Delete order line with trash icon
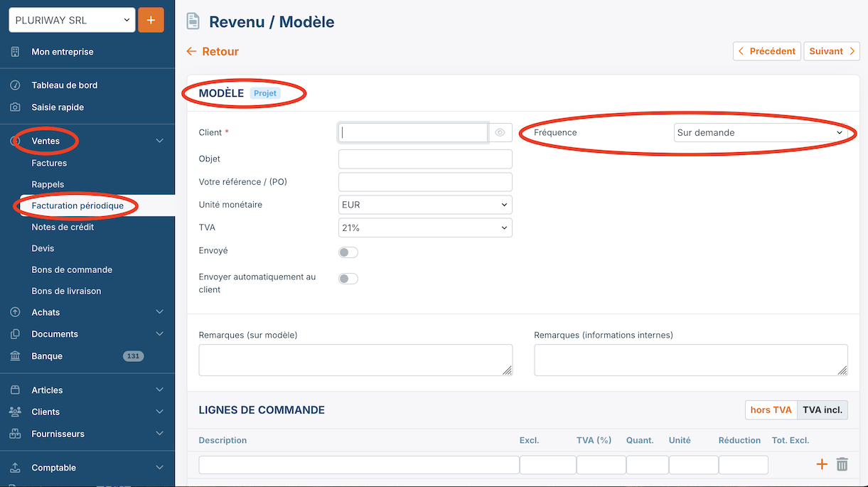This screenshot has height=487, width=868. pos(842,464)
